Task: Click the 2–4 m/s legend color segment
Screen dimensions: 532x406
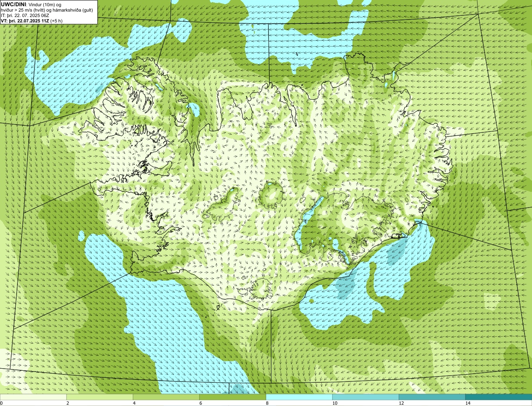Action: click(x=100, y=397)
